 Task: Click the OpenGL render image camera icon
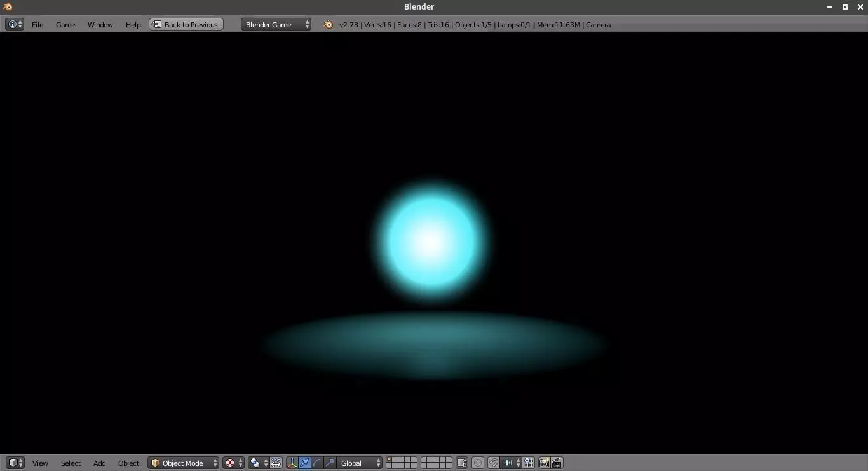(x=544, y=463)
